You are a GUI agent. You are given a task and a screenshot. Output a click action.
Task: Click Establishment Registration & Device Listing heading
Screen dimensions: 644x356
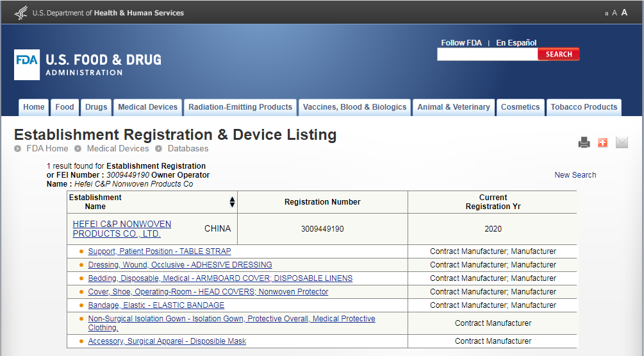click(x=176, y=135)
